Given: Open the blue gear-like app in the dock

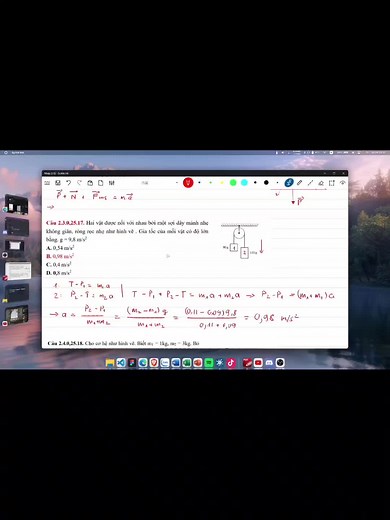Looking at the screenshot, I should (220, 363).
